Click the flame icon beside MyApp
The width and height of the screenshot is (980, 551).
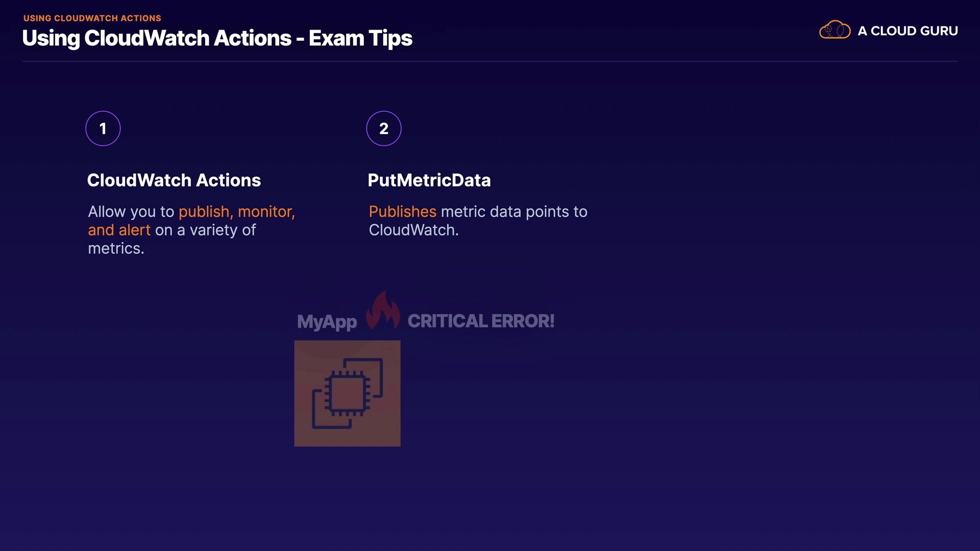pos(383,311)
